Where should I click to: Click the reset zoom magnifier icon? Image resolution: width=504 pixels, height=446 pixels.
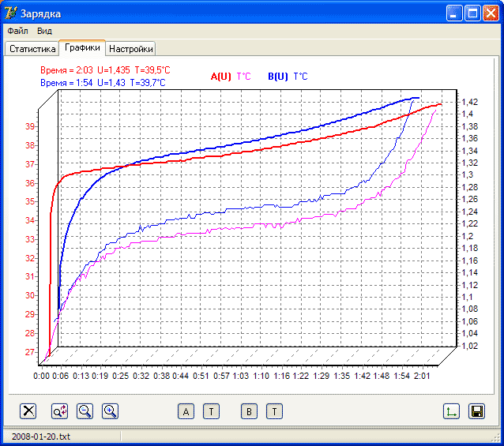(x=60, y=410)
